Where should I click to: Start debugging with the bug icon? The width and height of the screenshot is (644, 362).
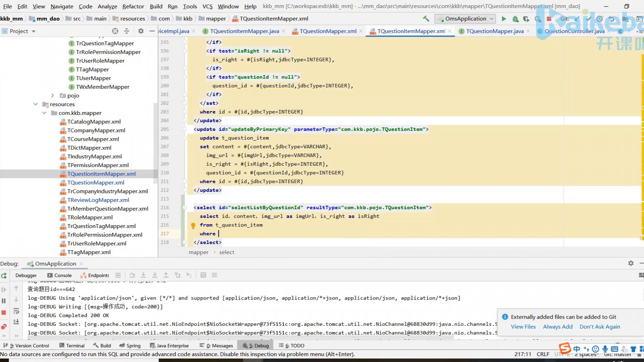click(x=515, y=19)
